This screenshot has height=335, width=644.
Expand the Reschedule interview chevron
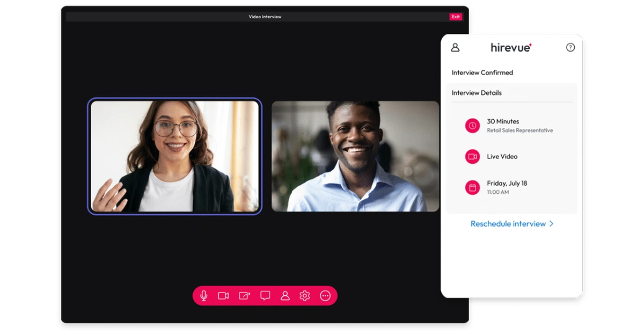551,224
